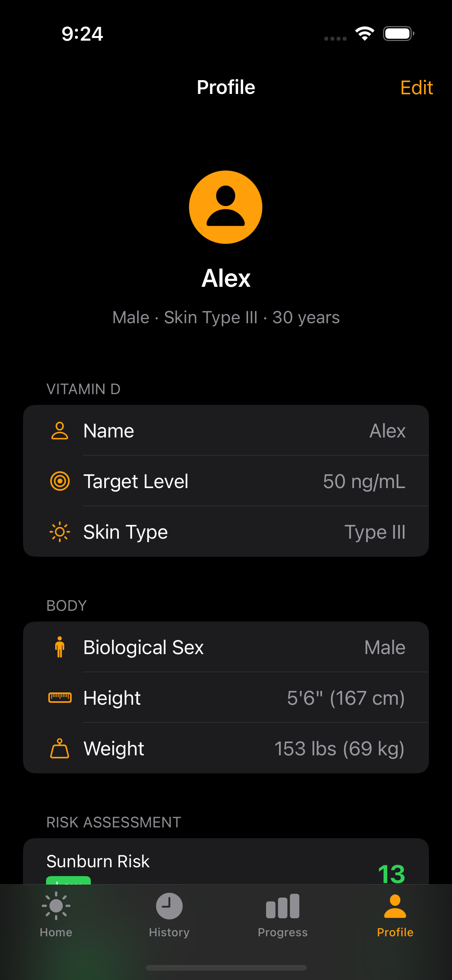
Task: Click the figure icon beside Biological Sex
Action: coord(60,647)
